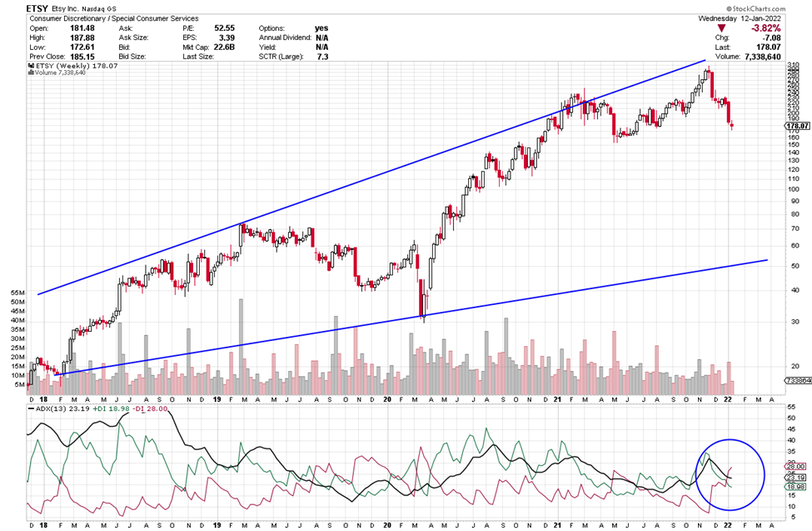Click the ETSY (Weekly) 178.07 chart legend
The image size is (812, 531).
coord(77,66)
